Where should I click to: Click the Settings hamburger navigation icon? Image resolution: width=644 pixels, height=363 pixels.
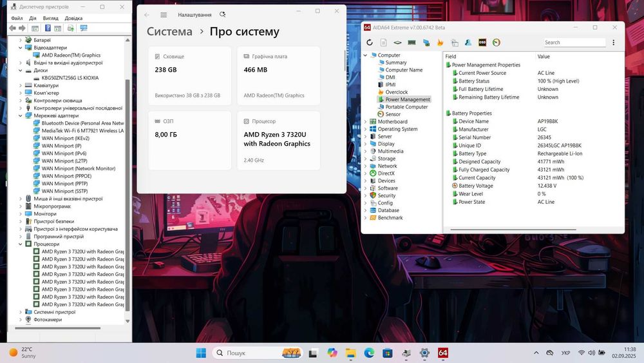tap(164, 15)
